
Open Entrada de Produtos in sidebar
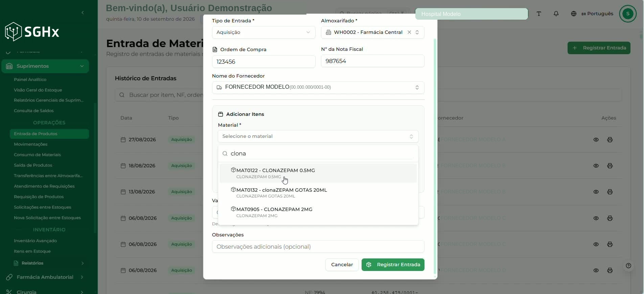[x=49, y=134]
